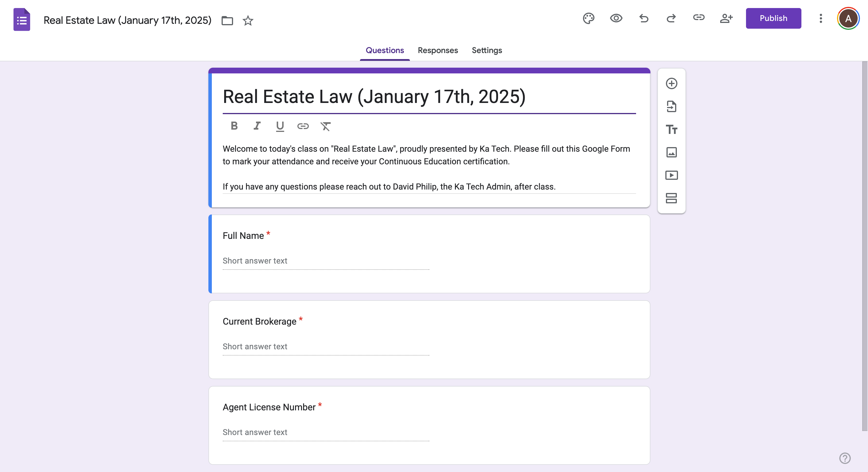Image resolution: width=868 pixels, height=472 pixels.
Task: Open help from the question mark icon
Action: [x=844, y=458]
